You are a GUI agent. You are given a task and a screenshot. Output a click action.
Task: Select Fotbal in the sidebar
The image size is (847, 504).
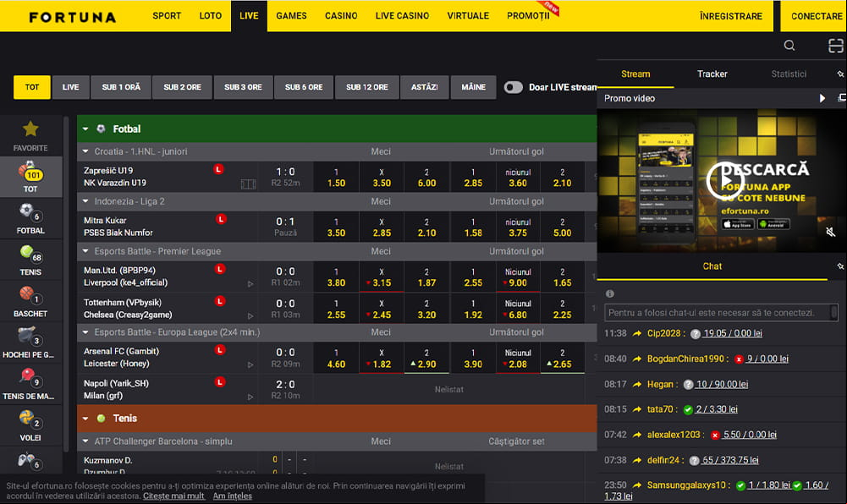click(30, 218)
